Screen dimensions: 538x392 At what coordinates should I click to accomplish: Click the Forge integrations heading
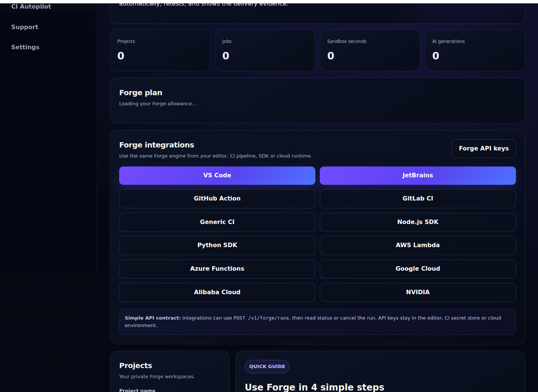157,145
